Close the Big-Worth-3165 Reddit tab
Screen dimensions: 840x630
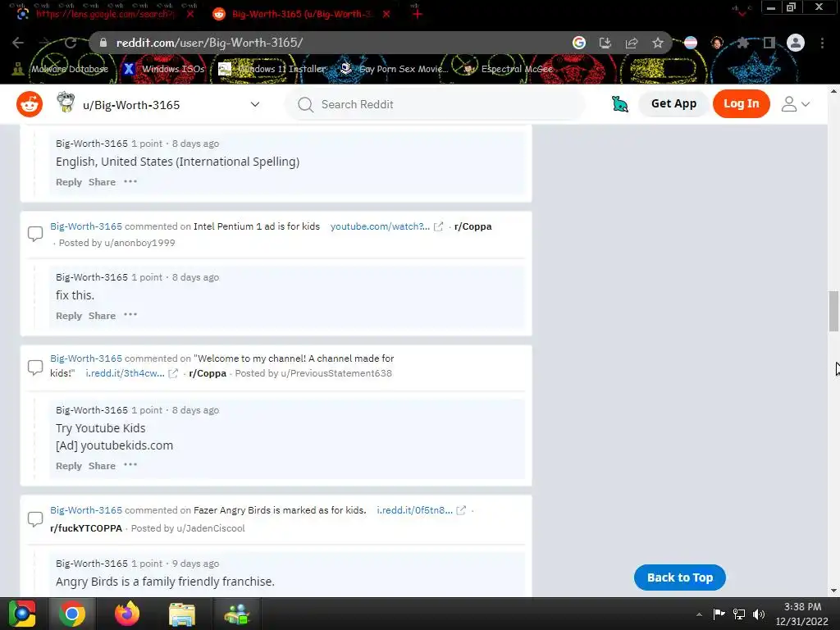[386, 14]
